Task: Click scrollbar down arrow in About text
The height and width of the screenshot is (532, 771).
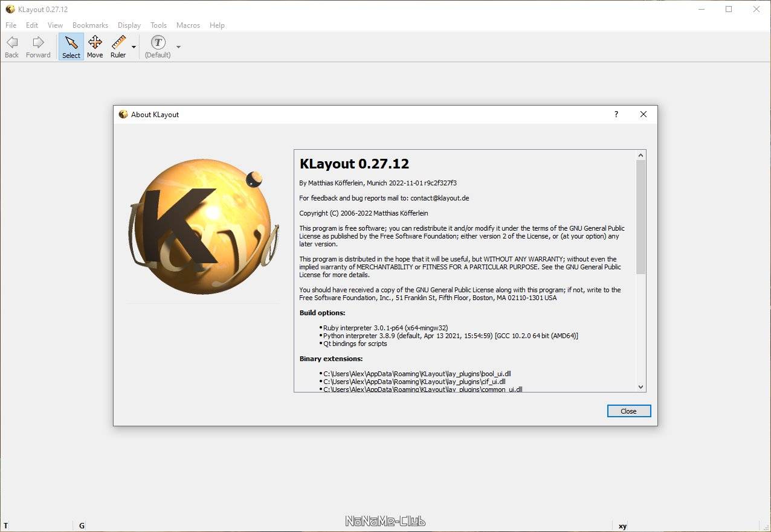Action: pyautogui.click(x=641, y=386)
